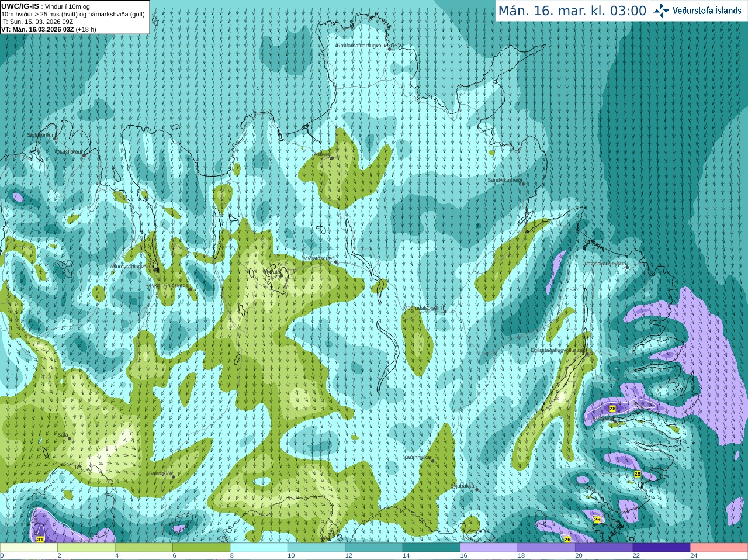Select the 6–8 m/s olive green legend swatch
748x560 pixels.
(202, 548)
